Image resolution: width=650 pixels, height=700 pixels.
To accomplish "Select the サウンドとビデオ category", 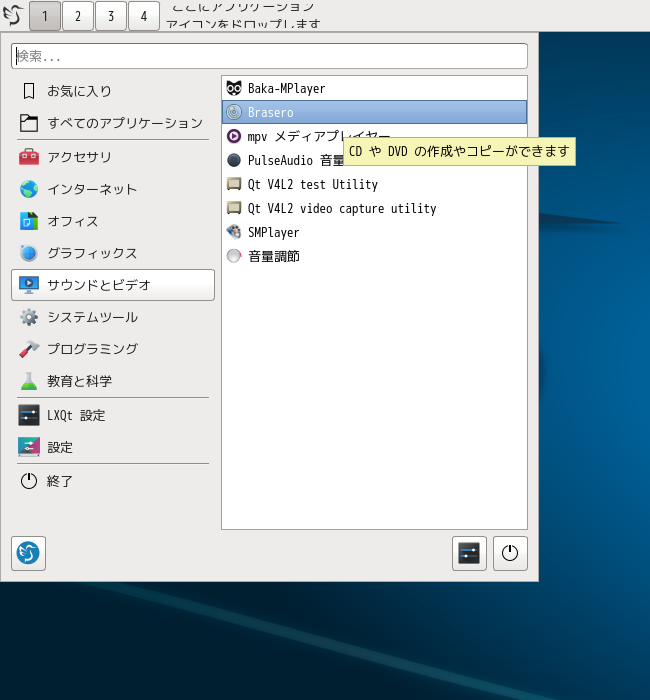I will pos(112,285).
